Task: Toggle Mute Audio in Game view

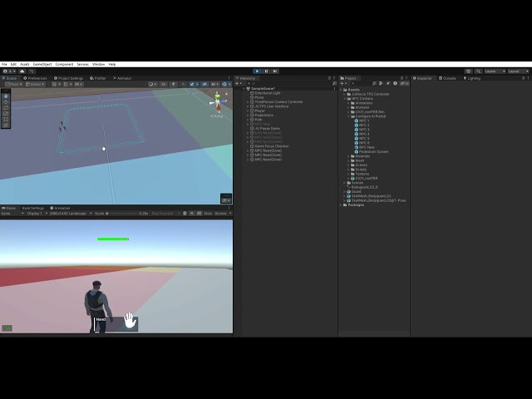Action: click(192, 214)
